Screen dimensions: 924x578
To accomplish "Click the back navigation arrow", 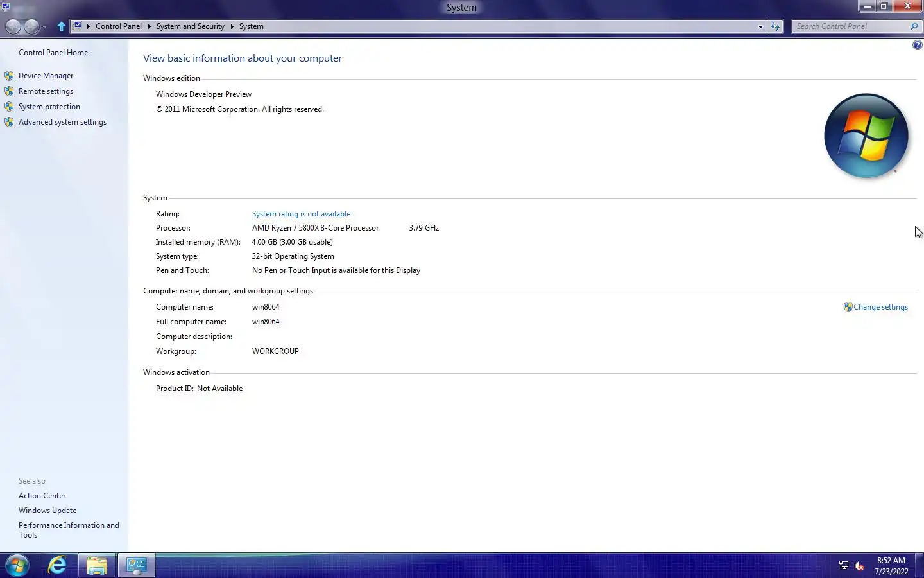I will 13,26.
